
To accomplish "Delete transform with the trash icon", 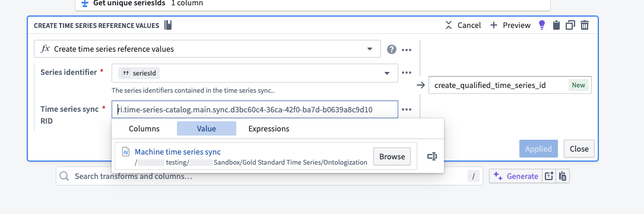I will coord(585,25).
